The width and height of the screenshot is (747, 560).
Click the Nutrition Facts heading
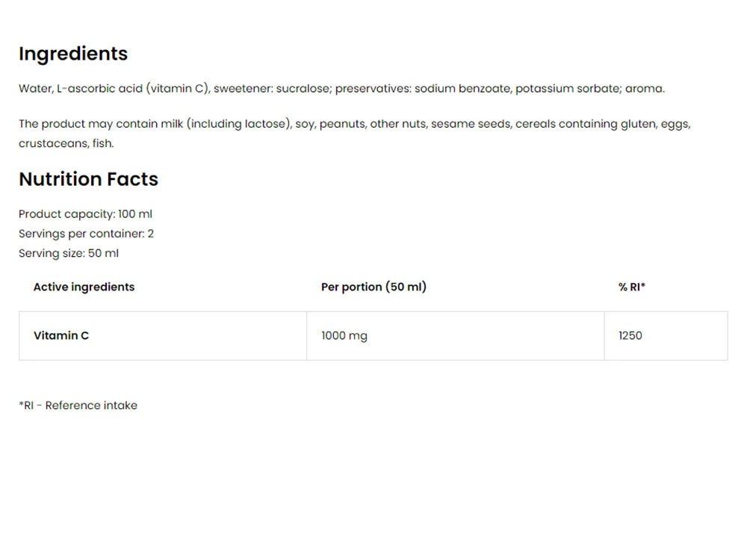click(x=88, y=179)
